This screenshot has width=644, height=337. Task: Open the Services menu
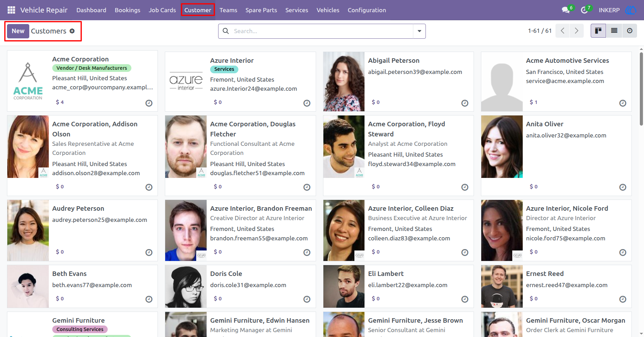click(297, 10)
